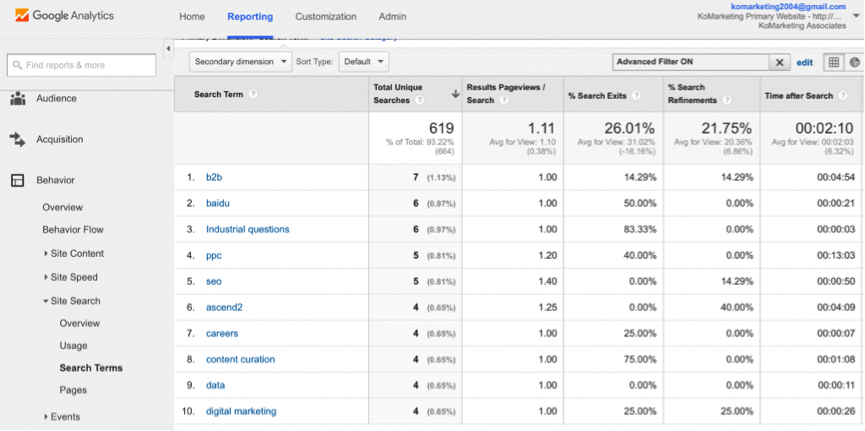The height and width of the screenshot is (431, 865).
Task: Click magnifier icon in Find reports box
Action: (17, 65)
